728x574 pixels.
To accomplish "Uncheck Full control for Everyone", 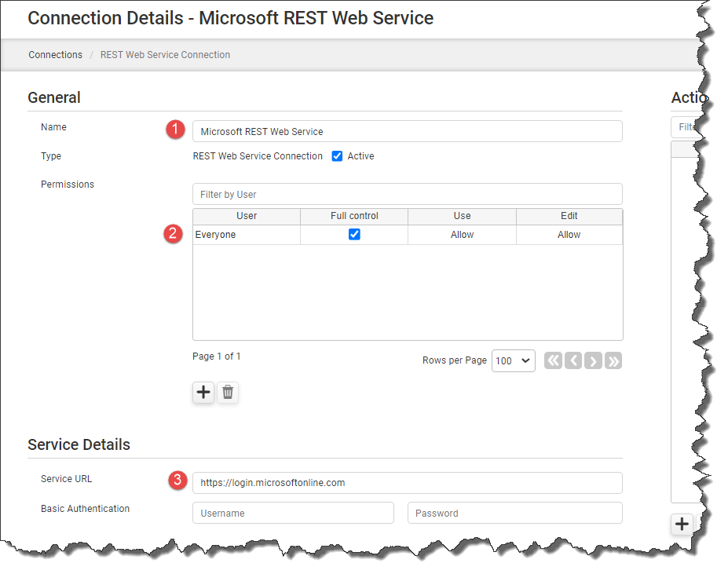I will click(354, 234).
